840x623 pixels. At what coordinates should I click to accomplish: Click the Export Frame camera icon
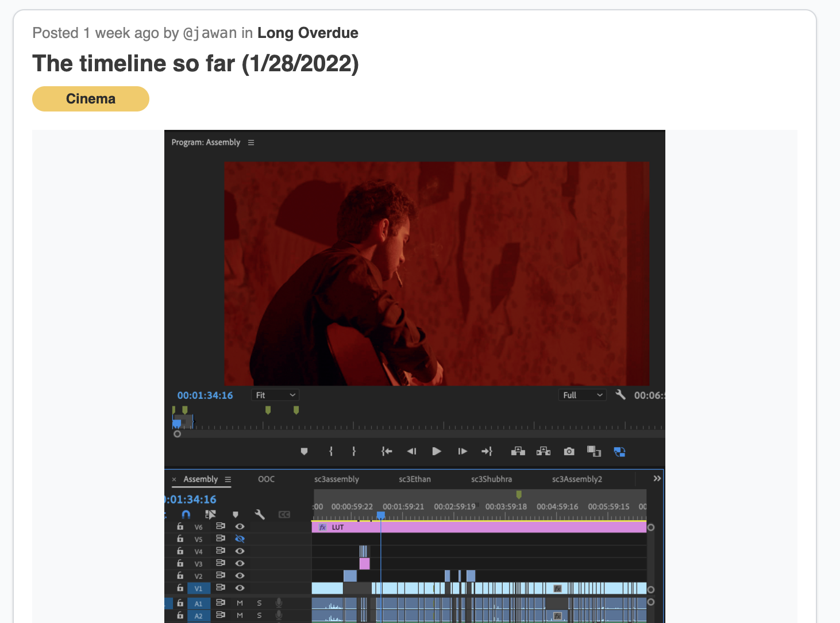coord(569,452)
